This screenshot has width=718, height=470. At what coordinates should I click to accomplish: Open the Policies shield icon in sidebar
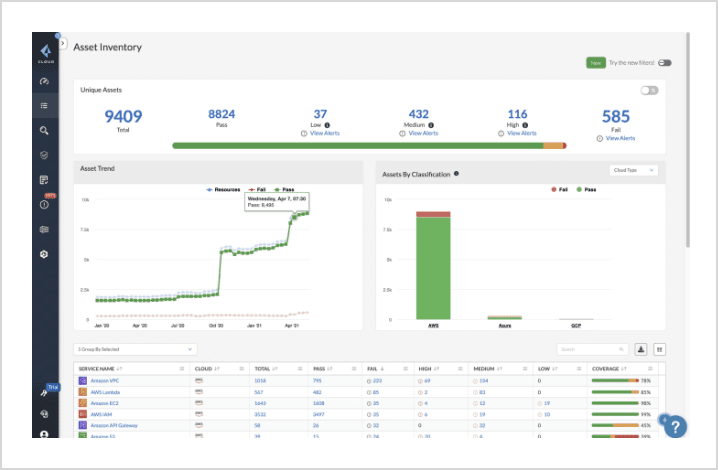[44, 155]
